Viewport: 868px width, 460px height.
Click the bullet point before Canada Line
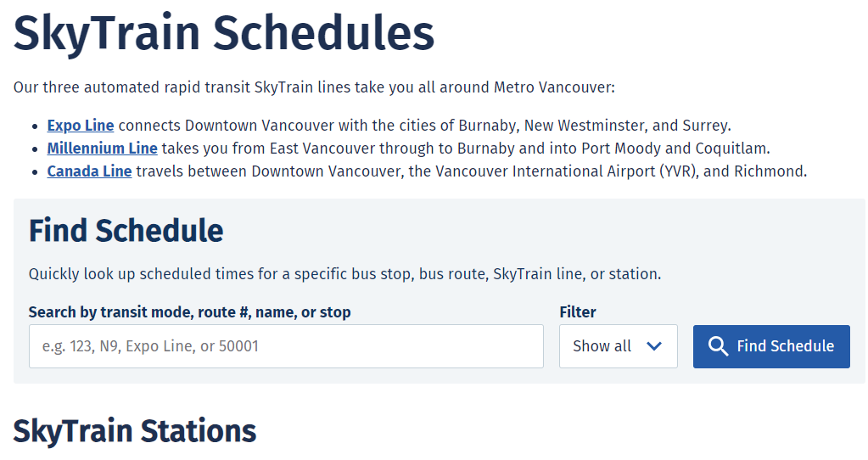[x=35, y=172]
